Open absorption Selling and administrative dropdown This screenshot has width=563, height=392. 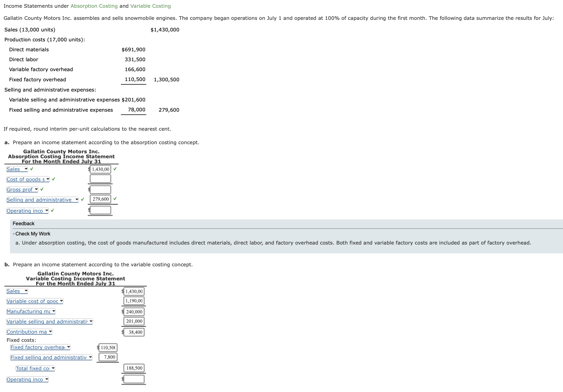(x=43, y=200)
